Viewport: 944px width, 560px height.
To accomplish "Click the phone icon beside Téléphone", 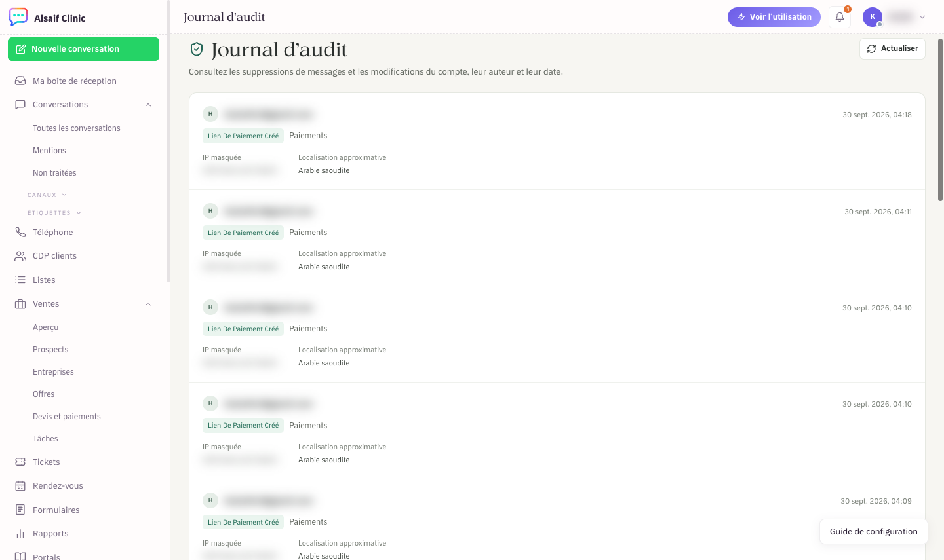I will [x=20, y=233].
